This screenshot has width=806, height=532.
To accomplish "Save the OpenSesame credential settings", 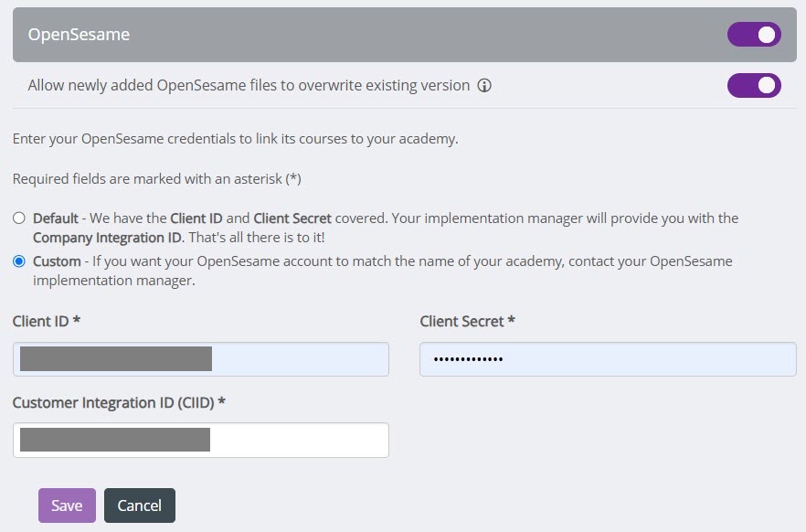I will 67,505.
